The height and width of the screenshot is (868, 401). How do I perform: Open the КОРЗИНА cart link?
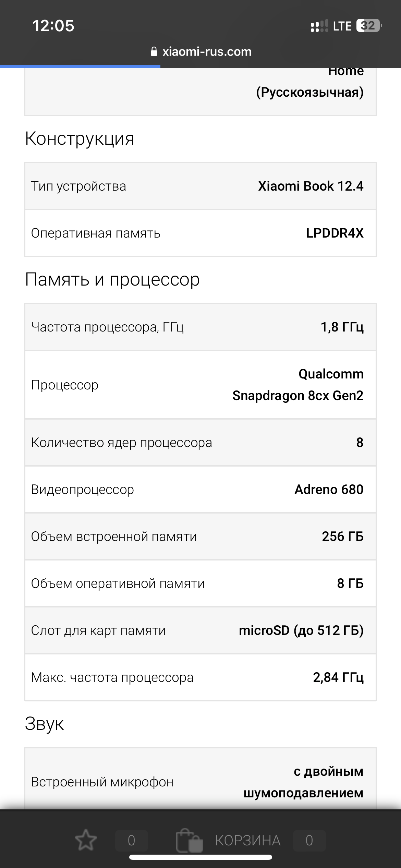point(247,840)
